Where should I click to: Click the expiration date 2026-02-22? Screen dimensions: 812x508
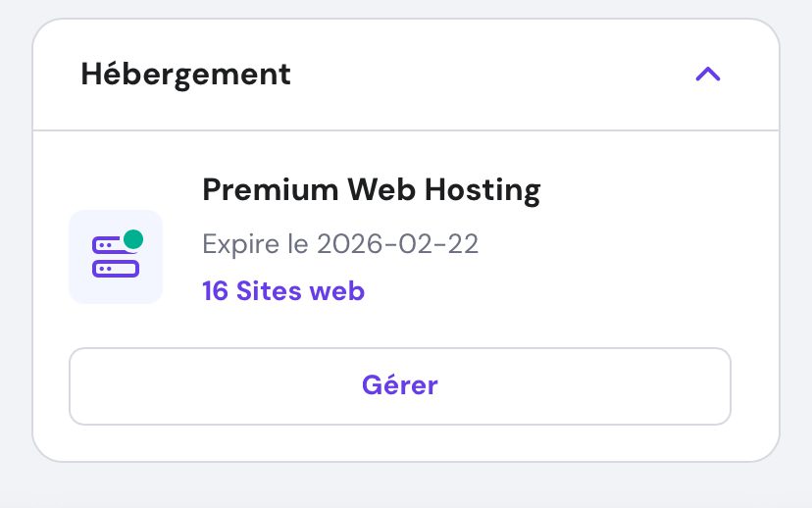[x=397, y=243]
